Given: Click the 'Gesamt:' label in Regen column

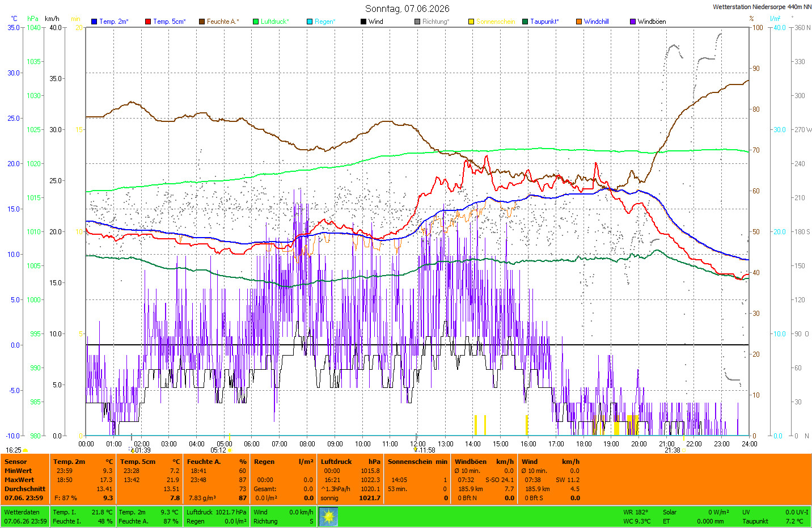Looking at the screenshot, I should point(265,489).
